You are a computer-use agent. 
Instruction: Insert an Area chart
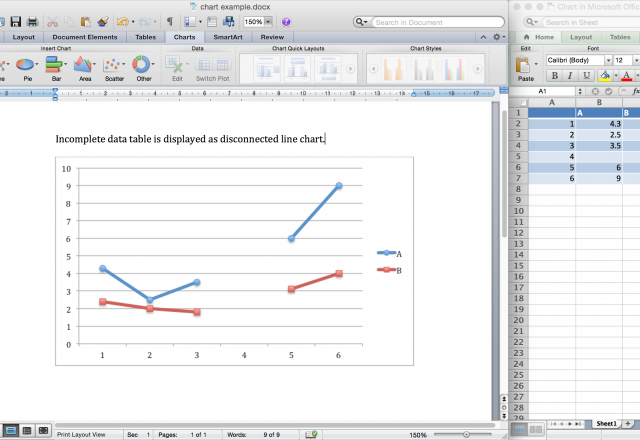[85, 67]
